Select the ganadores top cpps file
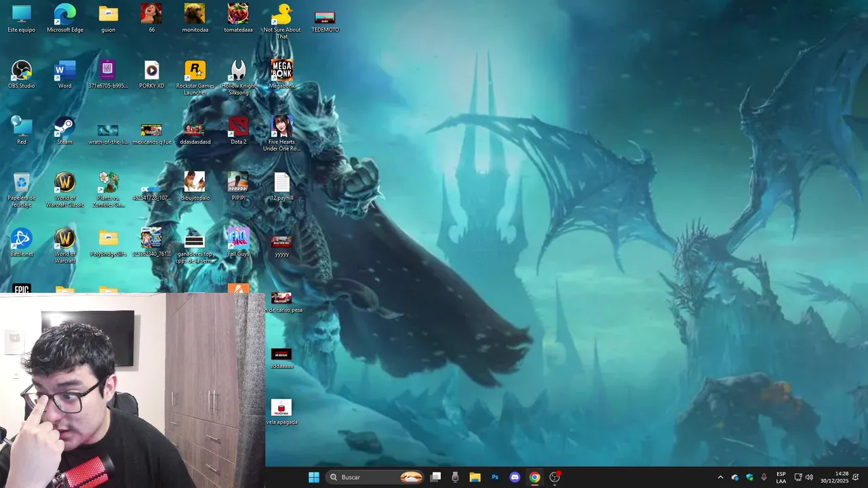Image resolution: width=868 pixels, height=488 pixels. 195,249
